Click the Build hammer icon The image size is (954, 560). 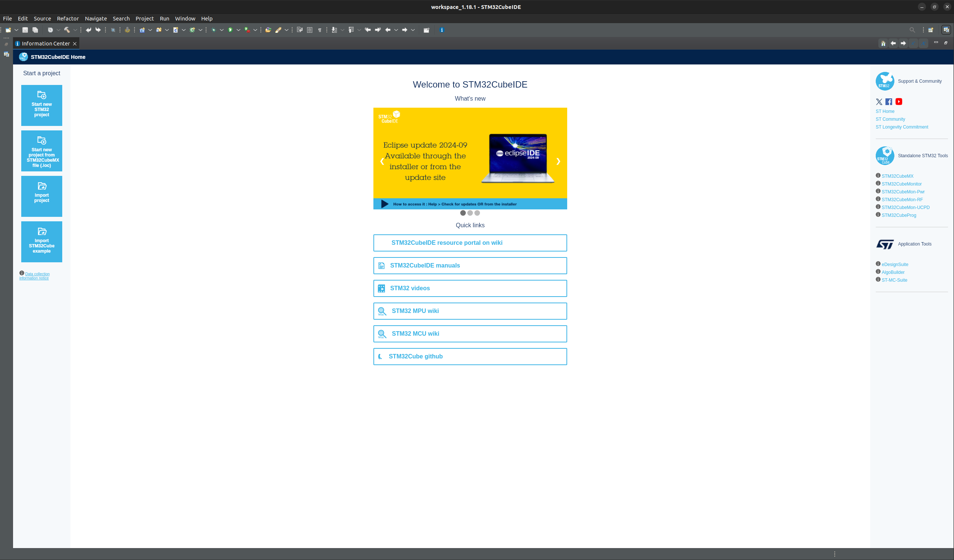(67, 30)
